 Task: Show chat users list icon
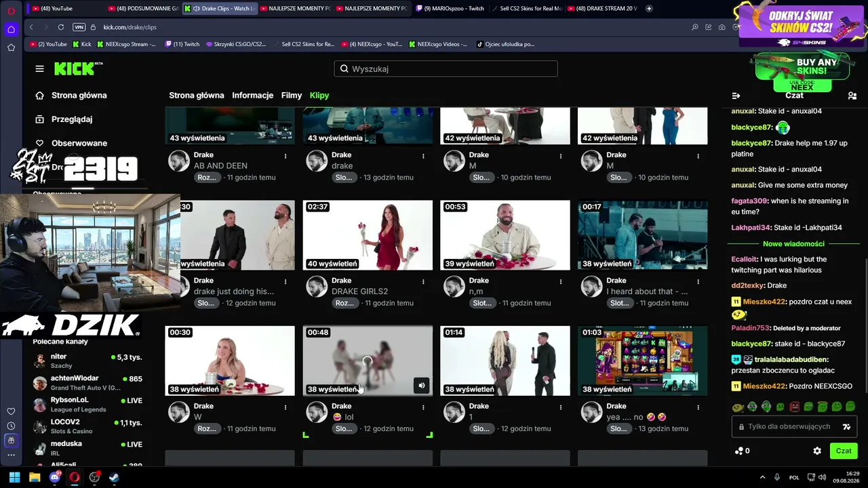(852, 96)
